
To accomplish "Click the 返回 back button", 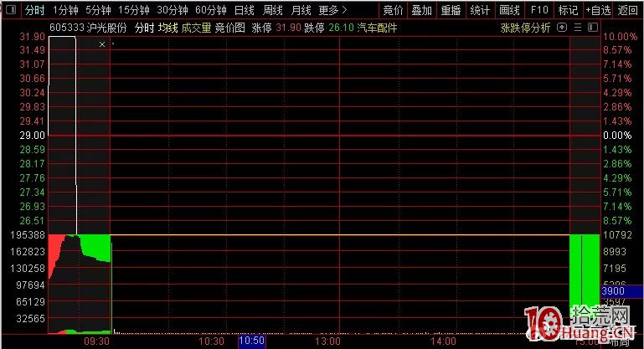I will pos(627,10).
